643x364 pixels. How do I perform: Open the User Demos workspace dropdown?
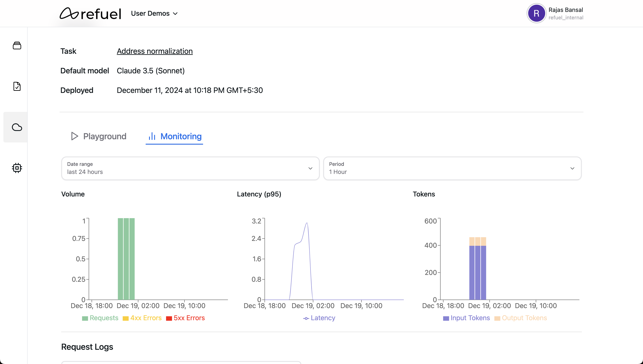(x=154, y=13)
